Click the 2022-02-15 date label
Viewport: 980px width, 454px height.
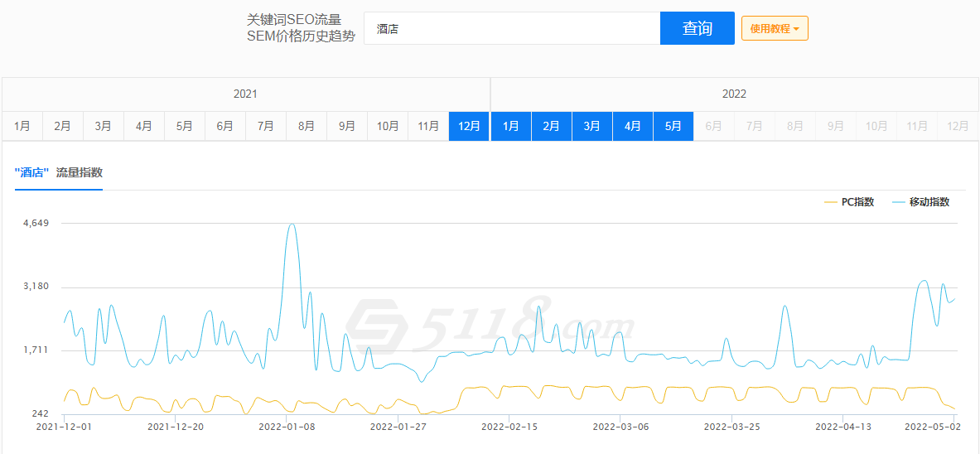(509, 427)
